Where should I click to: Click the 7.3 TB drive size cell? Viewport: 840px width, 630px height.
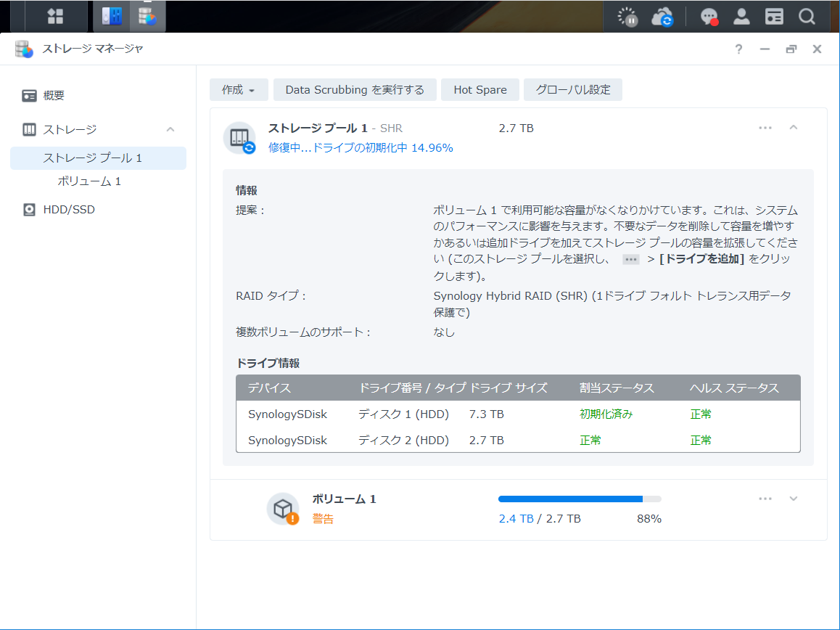click(x=487, y=414)
